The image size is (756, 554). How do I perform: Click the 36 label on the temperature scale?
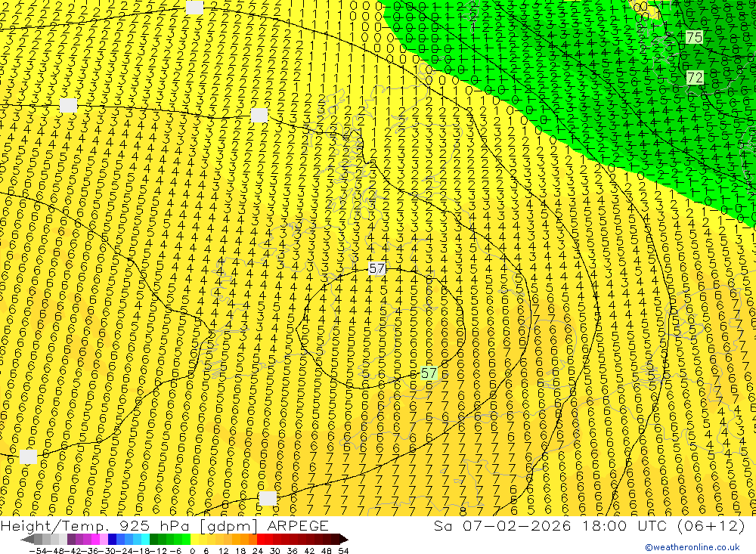292,551
